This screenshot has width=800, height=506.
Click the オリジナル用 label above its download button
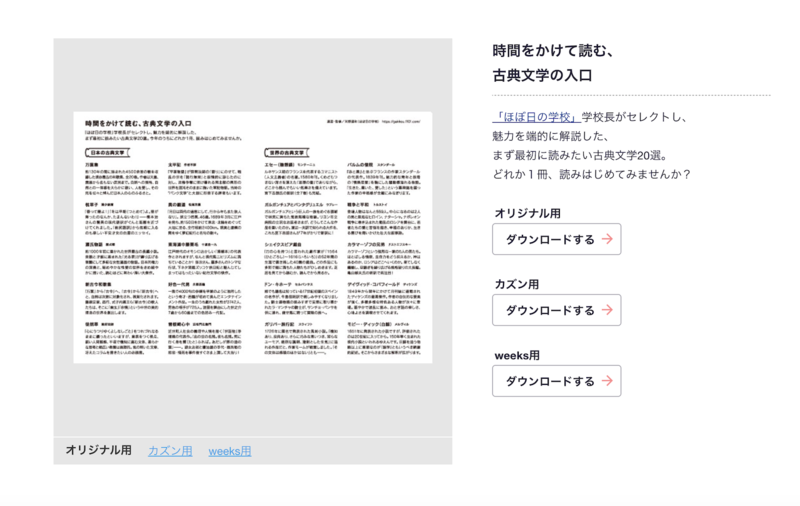(526, 213)
